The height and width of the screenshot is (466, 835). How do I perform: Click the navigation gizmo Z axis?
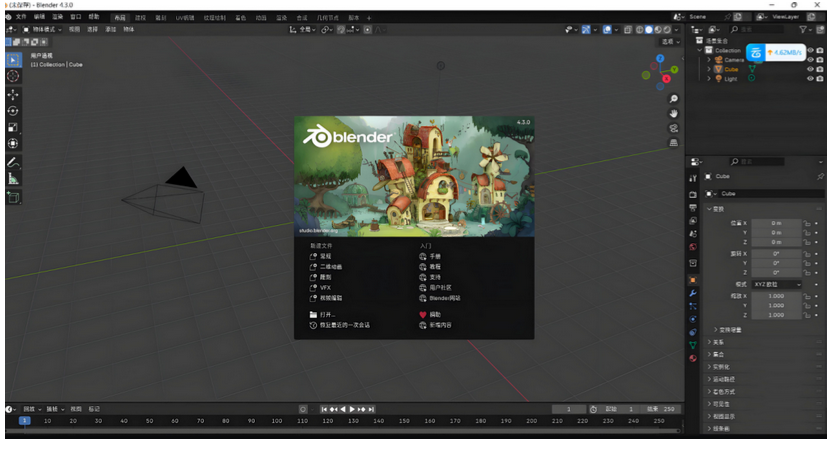pos(660,58)
